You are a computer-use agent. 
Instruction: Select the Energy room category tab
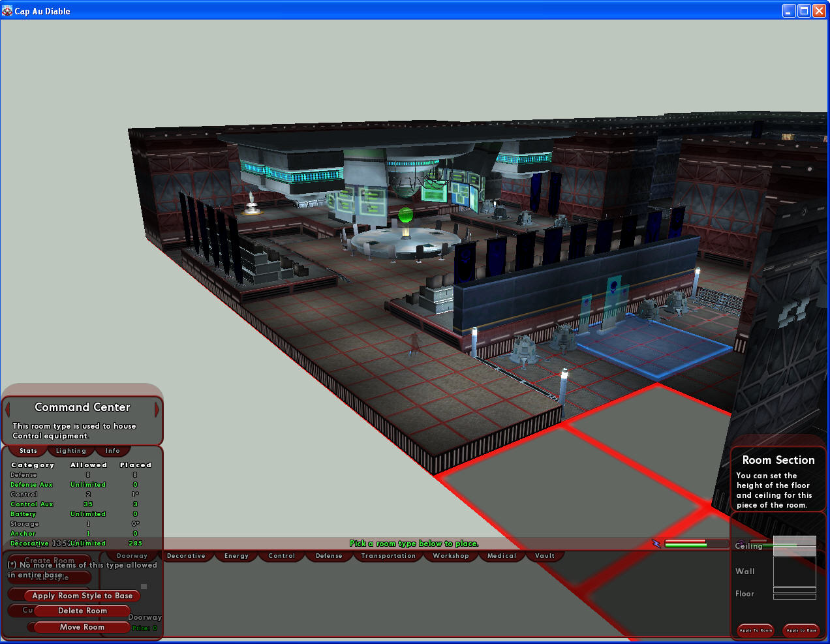[x=236, y=556]
